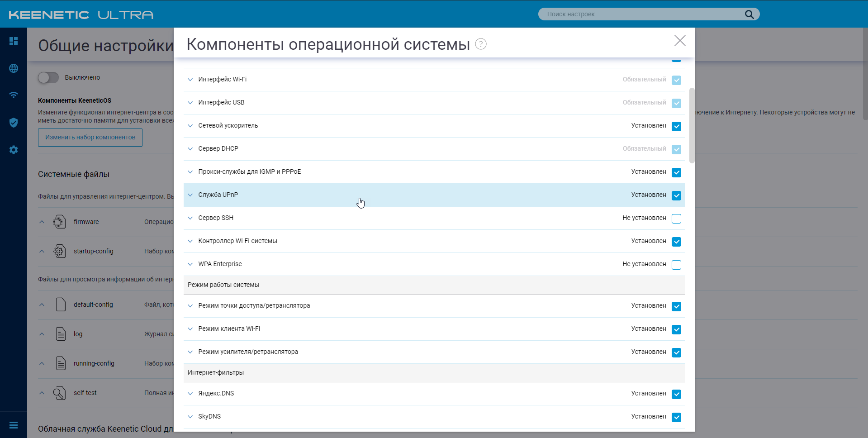
Task: Click the components dialog vertical scrollbar
Action: [692, 125]
